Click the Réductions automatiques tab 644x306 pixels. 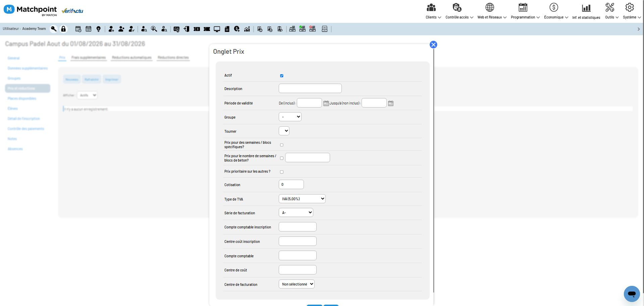click(x=132, y=58)
